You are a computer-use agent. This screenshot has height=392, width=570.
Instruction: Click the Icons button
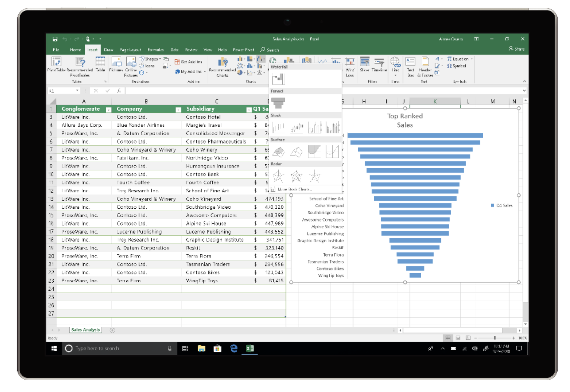pyautogui.click(x=147, y=66)
